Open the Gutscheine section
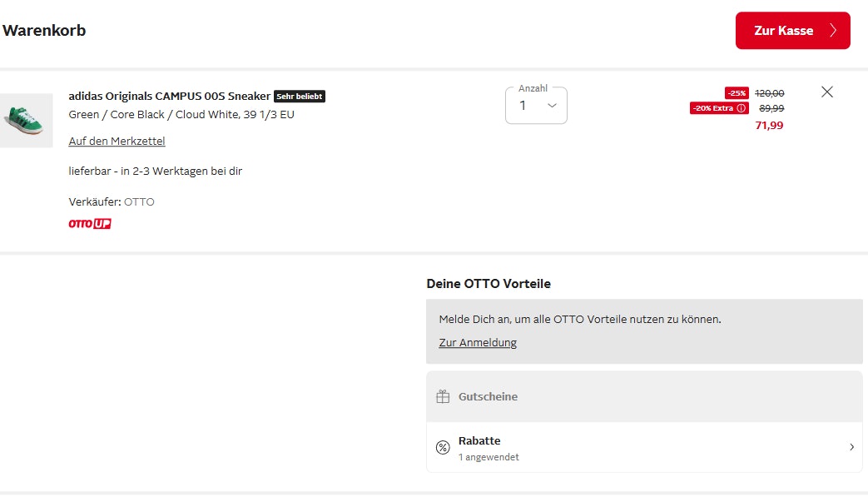The image size is (868, 502). [488, 397]
